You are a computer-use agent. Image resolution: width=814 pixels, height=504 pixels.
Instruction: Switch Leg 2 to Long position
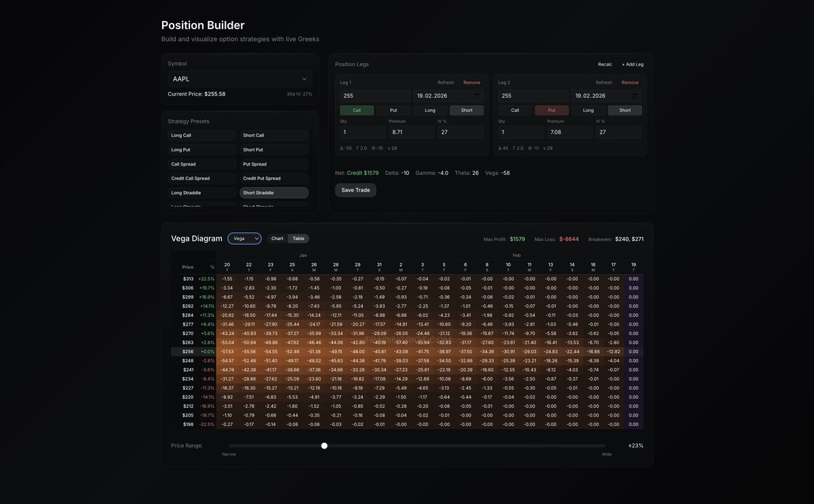pos(587,109)
